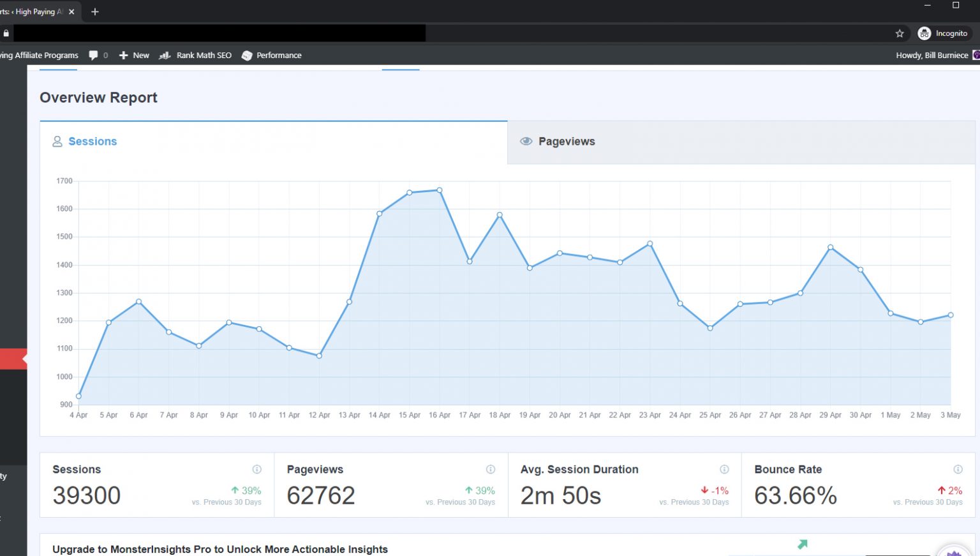Click the New content plus button
Screen dimensions: 980x556
[x=134, y=56]
